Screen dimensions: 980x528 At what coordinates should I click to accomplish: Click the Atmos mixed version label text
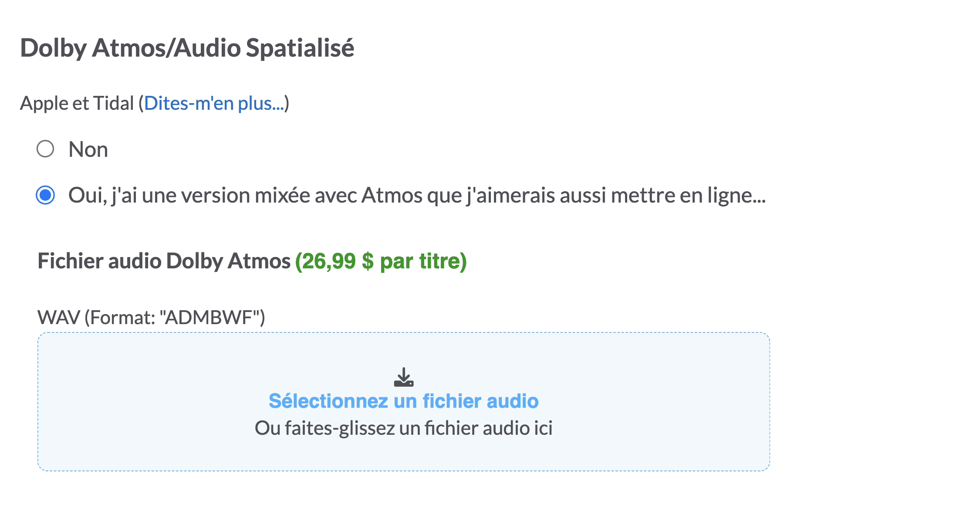(417, 195)
